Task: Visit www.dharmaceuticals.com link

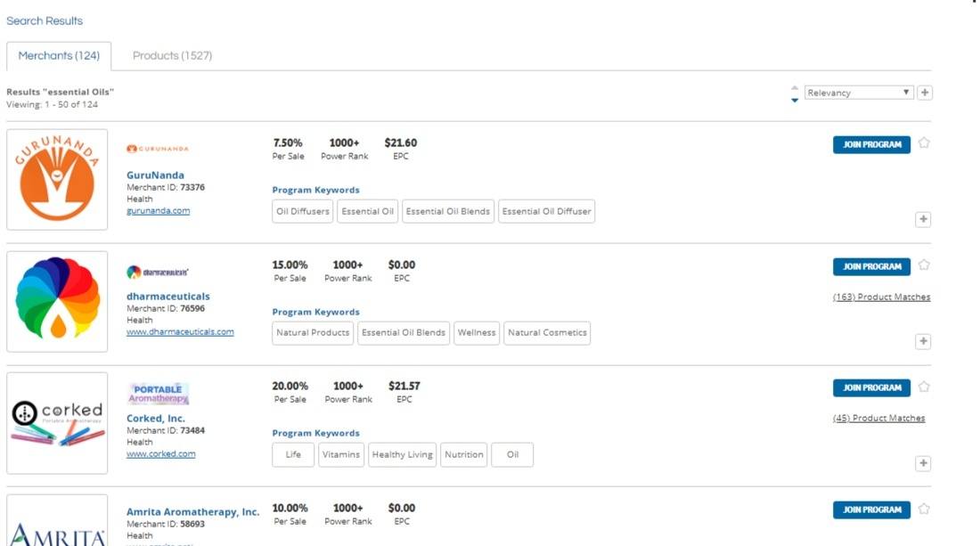Action: click(x=180, y=331)
